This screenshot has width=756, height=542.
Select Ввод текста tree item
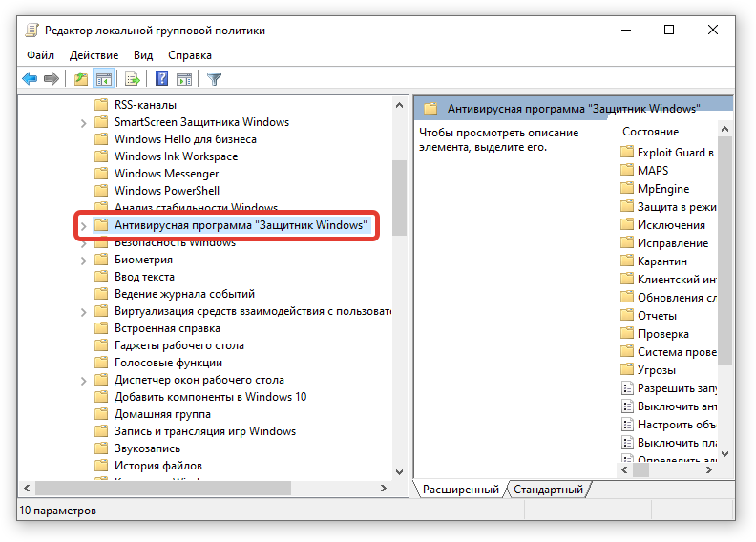[x=144, y=277]
